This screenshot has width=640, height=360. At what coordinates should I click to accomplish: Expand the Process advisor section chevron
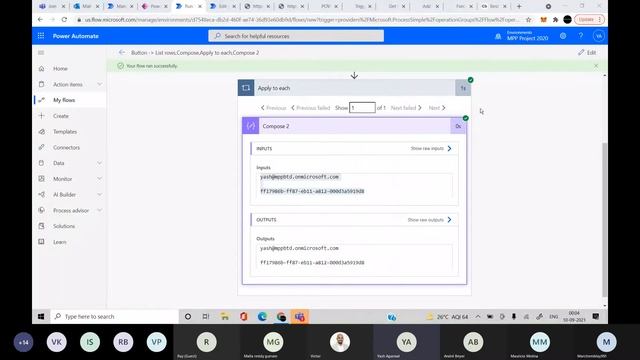[x=100, y=210]
